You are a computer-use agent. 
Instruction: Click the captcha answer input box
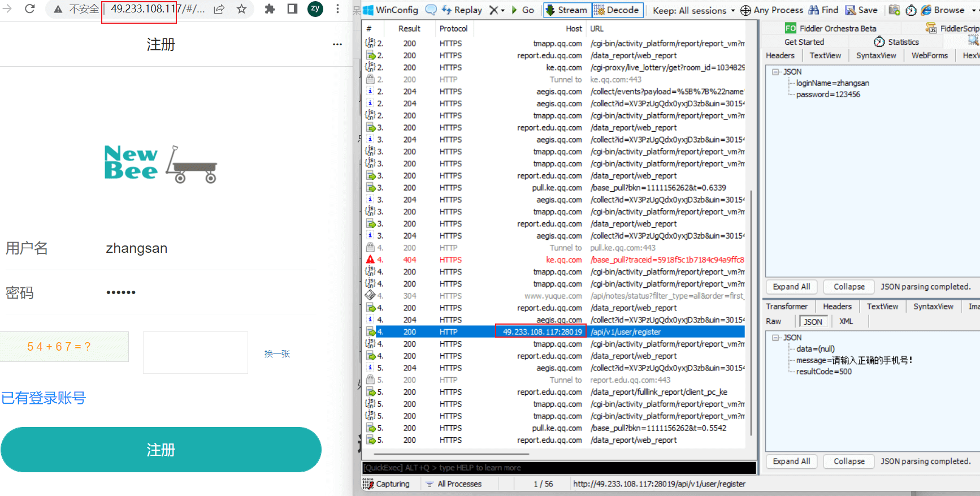pyautogui.click(x=196, y=353)
